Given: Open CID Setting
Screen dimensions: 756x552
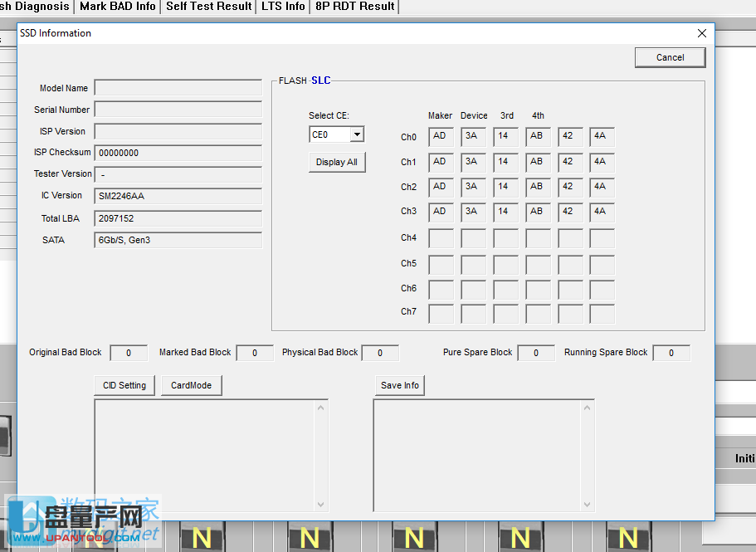Looking at the screenshot, I should [x=124, y=385].
